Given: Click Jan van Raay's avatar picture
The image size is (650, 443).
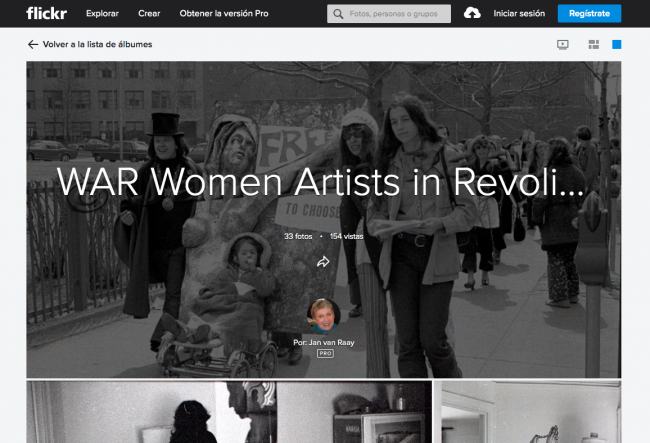Looking at the screenshot, I should (x=324, y=315).
